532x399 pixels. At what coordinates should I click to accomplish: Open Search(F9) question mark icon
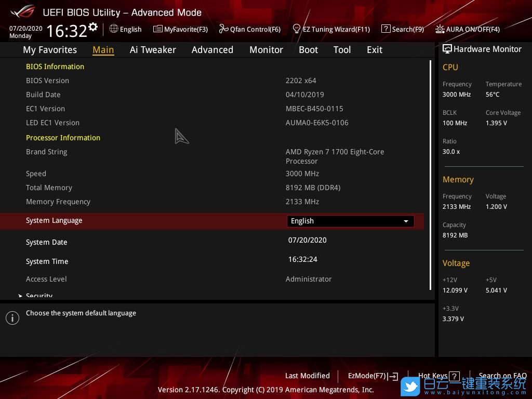385,29
